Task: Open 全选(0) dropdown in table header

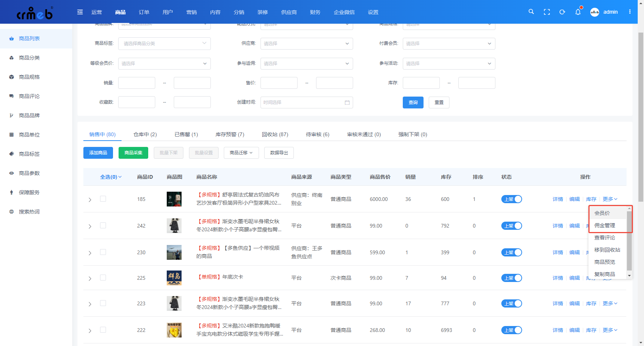Action: coord(111,177)
